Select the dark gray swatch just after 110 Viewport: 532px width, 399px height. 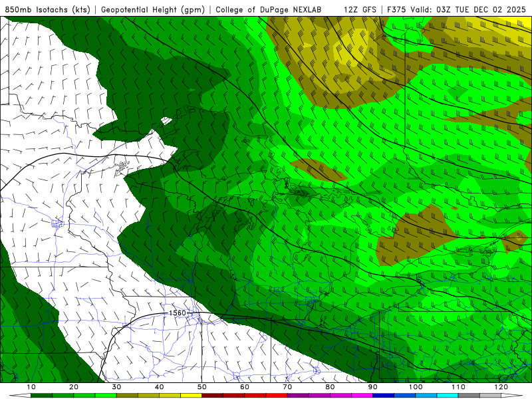[469, 396]
